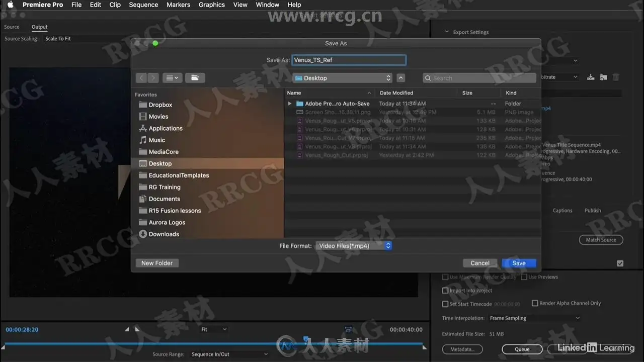
Task: Switch to the Output tab
Action: click(x=39, y=27)
